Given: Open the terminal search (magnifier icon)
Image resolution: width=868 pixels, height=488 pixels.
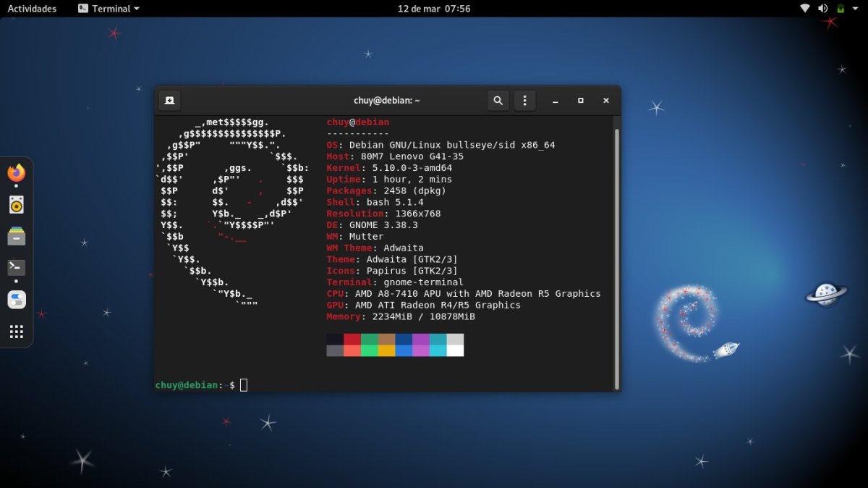Looking at the screenshot, I should point(498,100).
